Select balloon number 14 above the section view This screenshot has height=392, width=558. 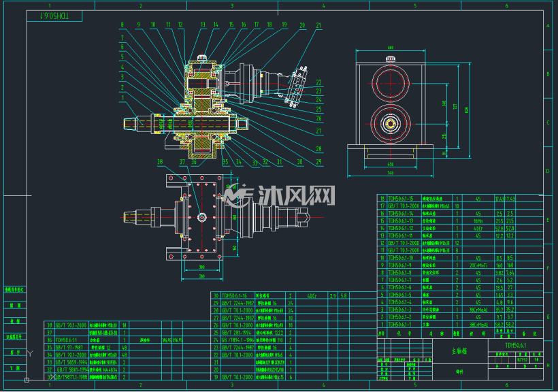point(216,24)
